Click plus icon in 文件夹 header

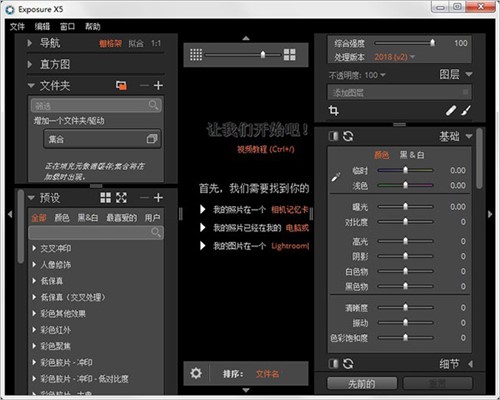158,86
